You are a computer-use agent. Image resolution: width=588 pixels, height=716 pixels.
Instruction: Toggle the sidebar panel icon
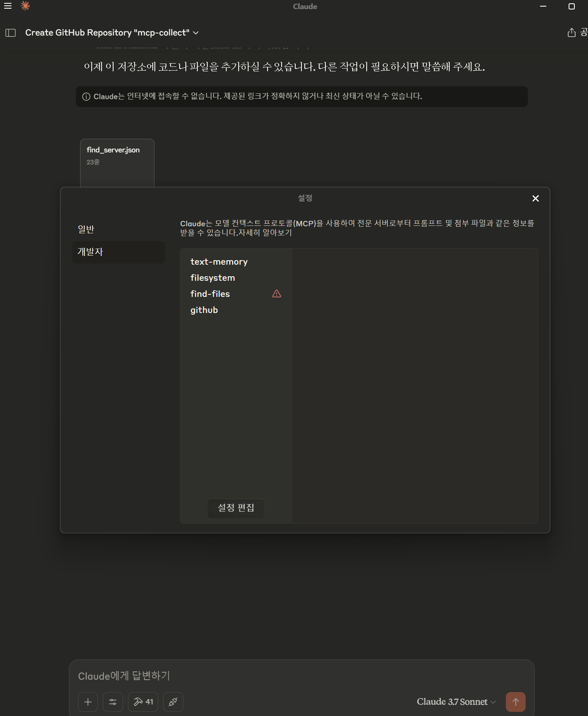[x=10, y=33]
